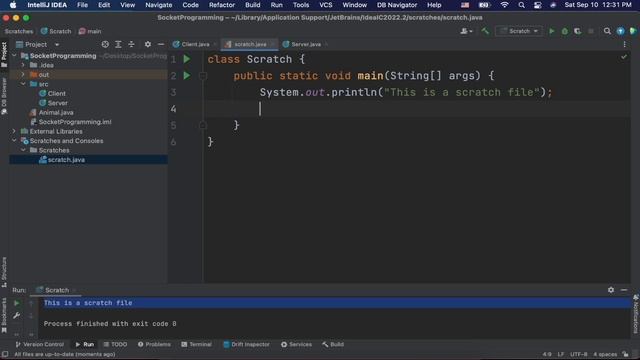
Task: Open the code-with-me user icon
Action: point(466,31)
